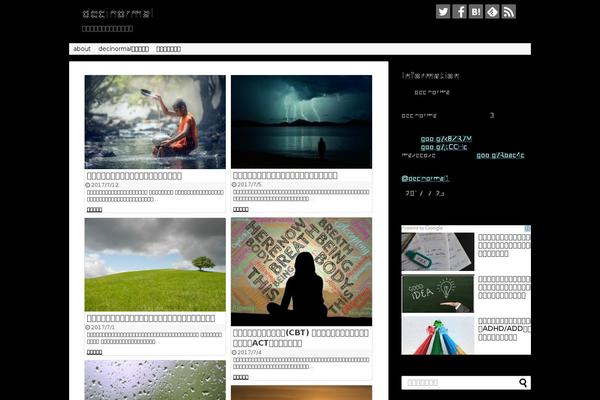Screen dimensions: 600x400
Task: Open the Facebook icon in the header
Action: click(x=459, y=11)
